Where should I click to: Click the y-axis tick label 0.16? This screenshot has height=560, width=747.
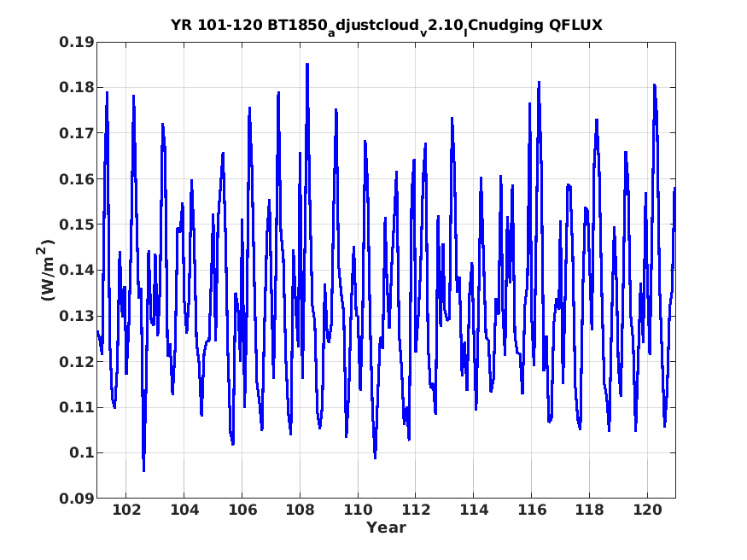coord(76,179)
